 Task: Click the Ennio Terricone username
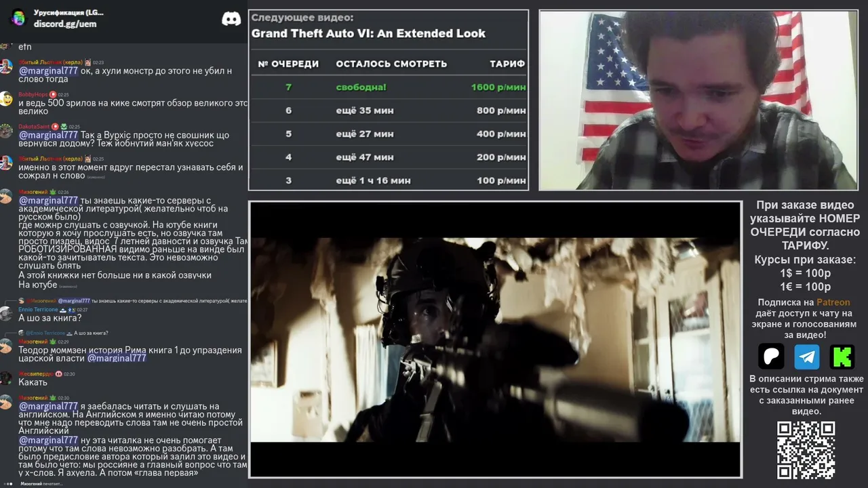pyautogui.click(x=39, y=310)
